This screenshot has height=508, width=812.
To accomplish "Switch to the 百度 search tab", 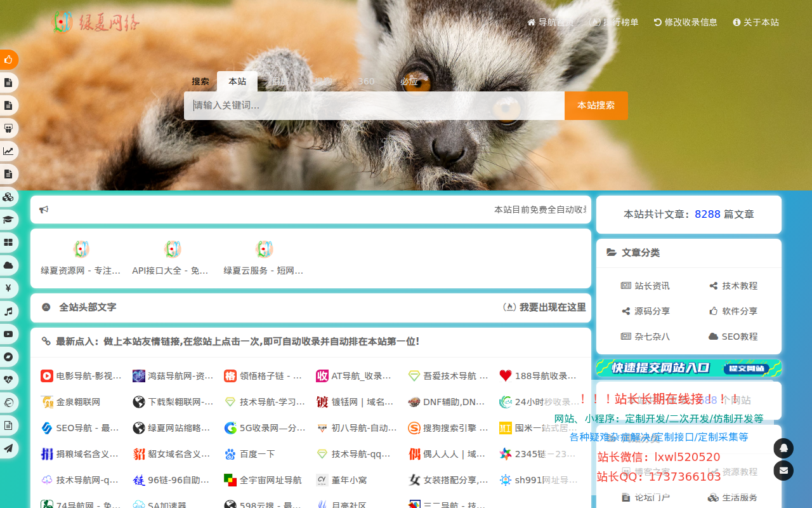I will tap(279, 81).
